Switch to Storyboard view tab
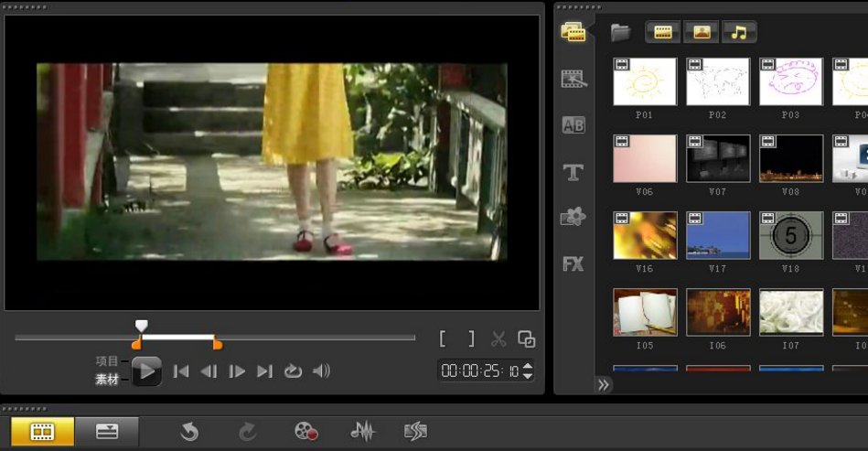Screen dimensions: 868x451 pos(42,432)
